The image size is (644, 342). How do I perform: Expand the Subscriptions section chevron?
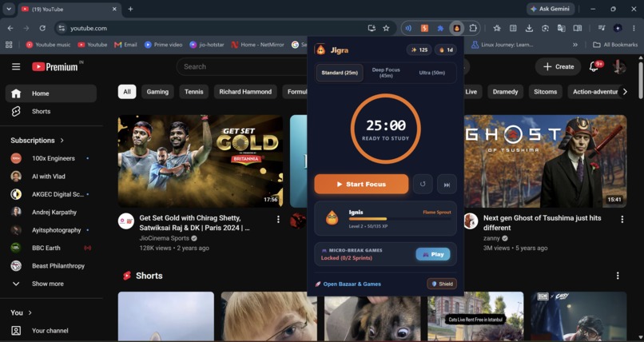62,141
